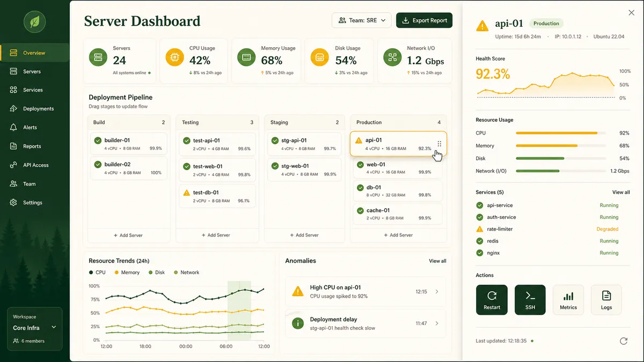Click the CPU usage progress bar

(x=561, y=133)
